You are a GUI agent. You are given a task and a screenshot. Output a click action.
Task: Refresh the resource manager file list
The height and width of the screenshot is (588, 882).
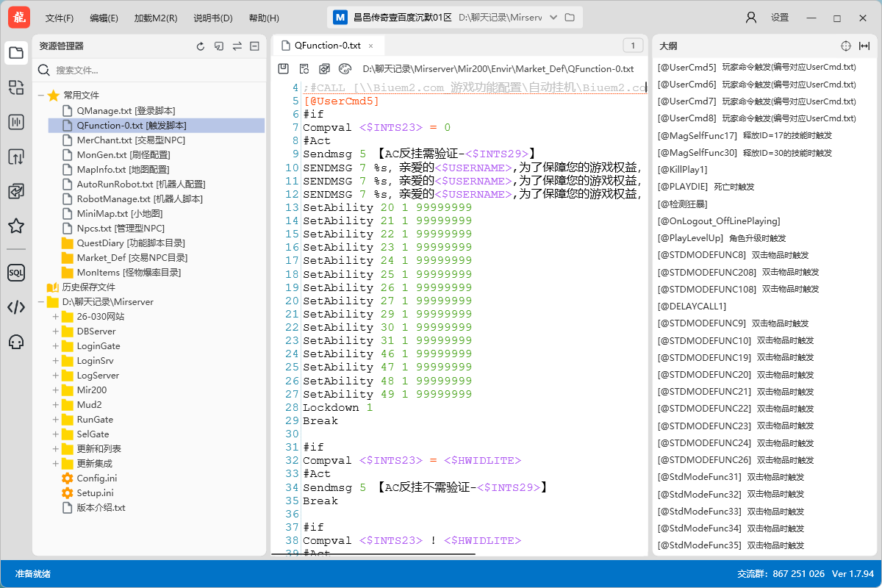click(200, 46)
